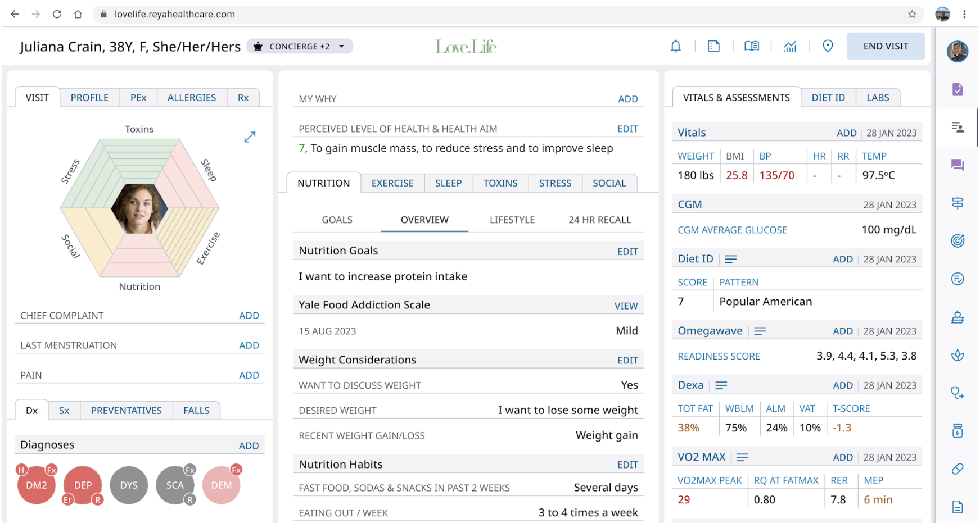
Task: Expand the wellness hexagon chart with arrow icon
Action: point(250,137)
